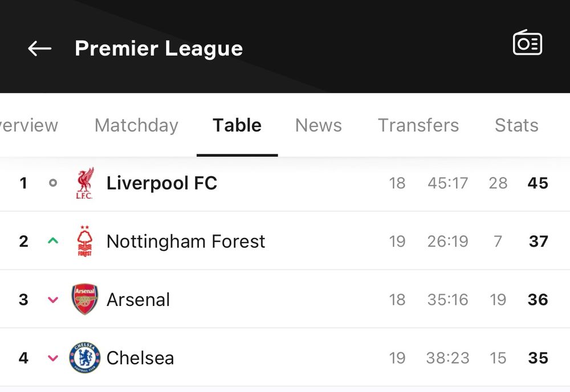Tap the red down arrow for Arsenal
Viewport: 570px width, 392px height.
pos(53,300)
